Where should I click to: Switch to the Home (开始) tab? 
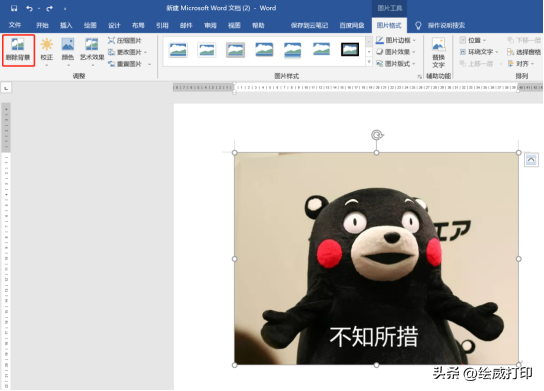42,25
